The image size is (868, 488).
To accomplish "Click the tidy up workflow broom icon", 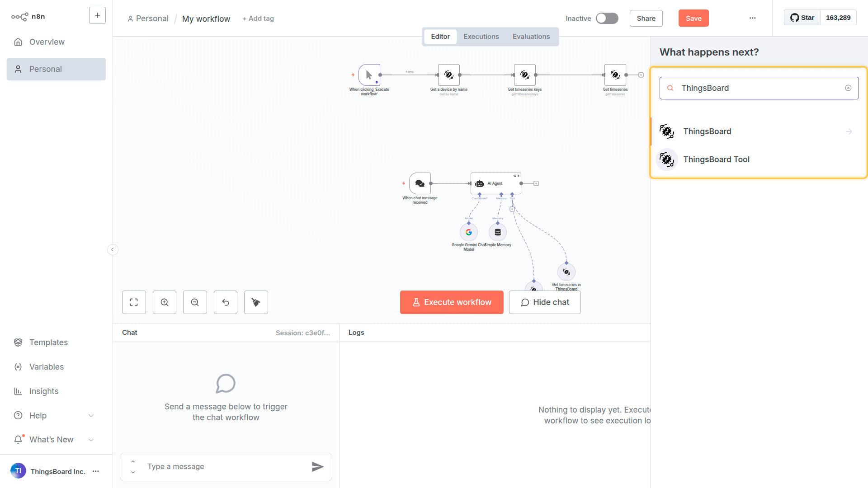I will tap(256, 302).
